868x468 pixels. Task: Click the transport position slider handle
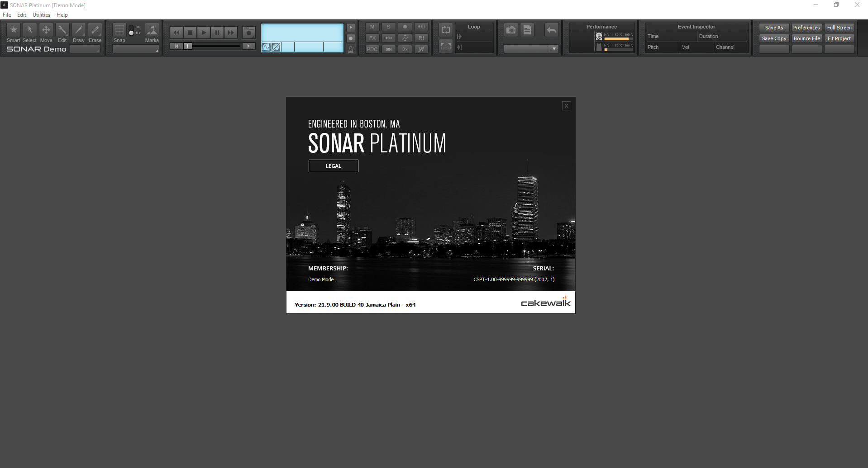(x=187, y=46)
